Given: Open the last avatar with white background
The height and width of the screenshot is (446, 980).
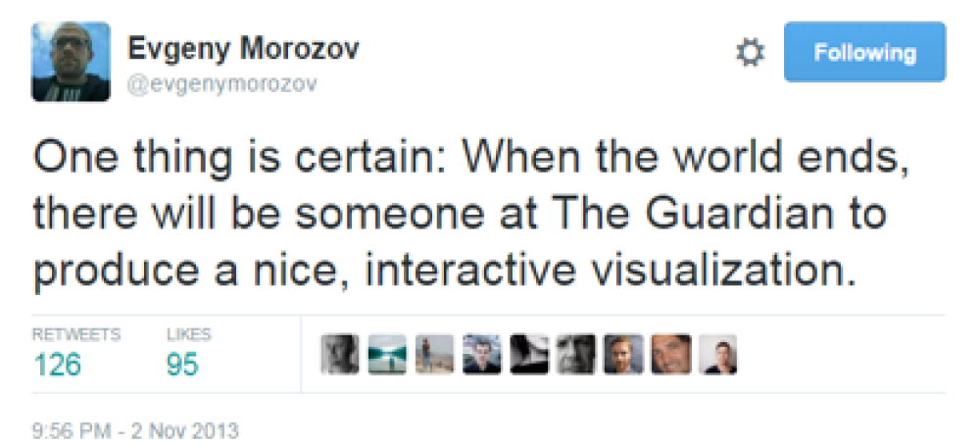Looking at the screenshot, I should pyautogui.click(x=717, y=354).
